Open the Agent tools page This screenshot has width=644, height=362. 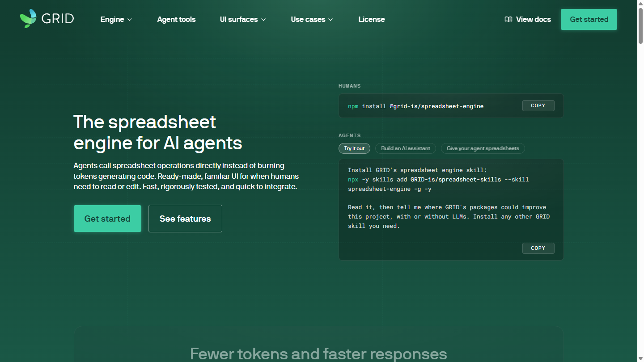(176, 19)
